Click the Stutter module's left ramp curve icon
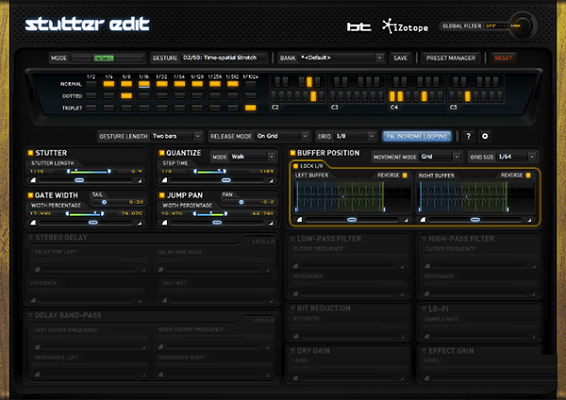This screenshot has height=400, width=566. tap(33, 180)
